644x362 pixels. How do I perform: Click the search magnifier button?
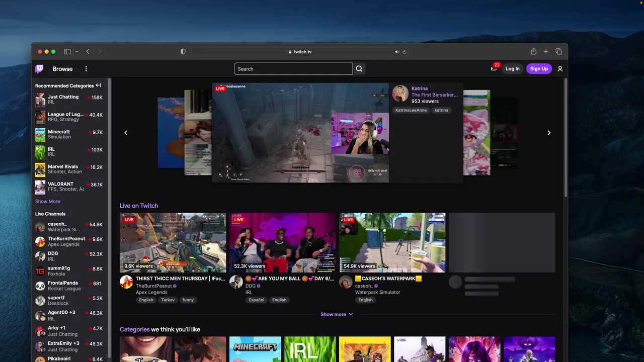pyautogui.click(x=359, y=69)
